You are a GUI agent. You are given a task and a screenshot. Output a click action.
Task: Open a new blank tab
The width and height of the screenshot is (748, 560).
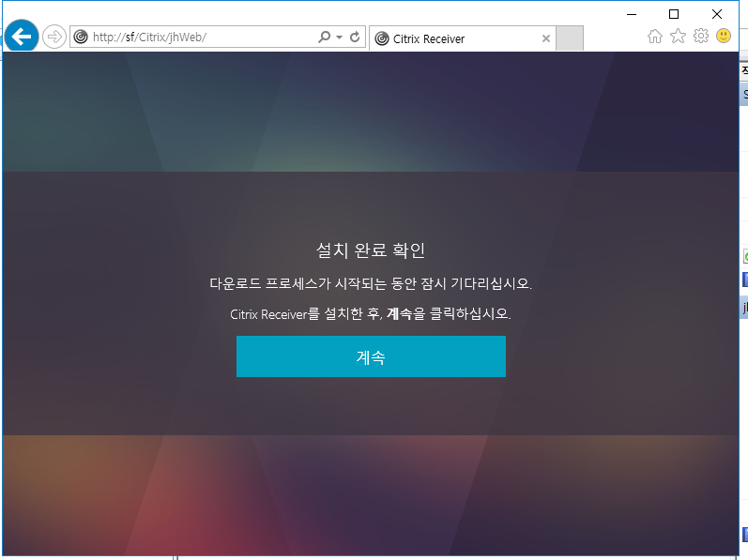[x=570, y=38]
